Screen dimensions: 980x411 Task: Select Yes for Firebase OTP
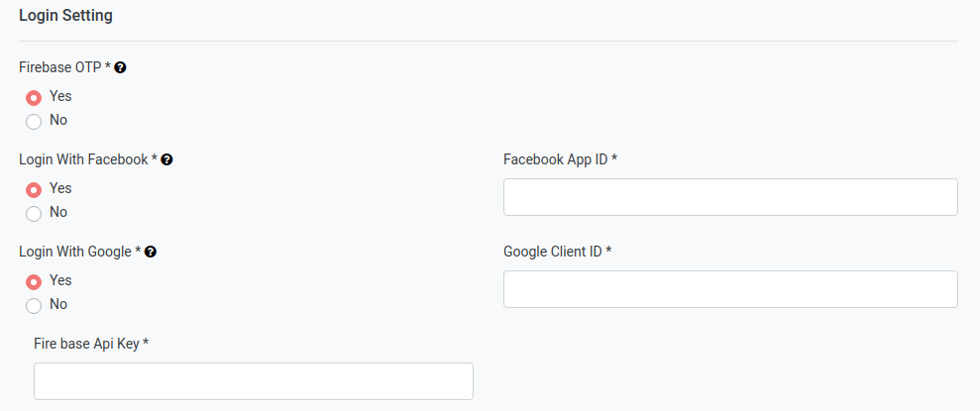pyautogui.click(x=34, y=97)
